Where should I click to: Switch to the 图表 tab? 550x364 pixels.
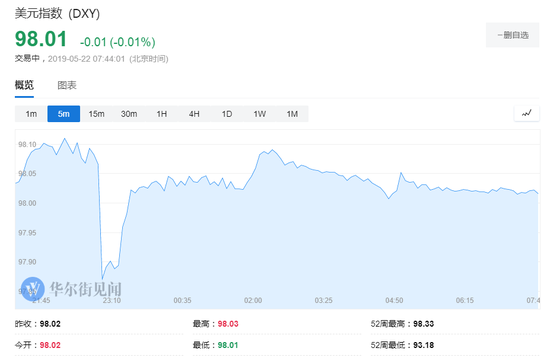click(x=67, y=85)
